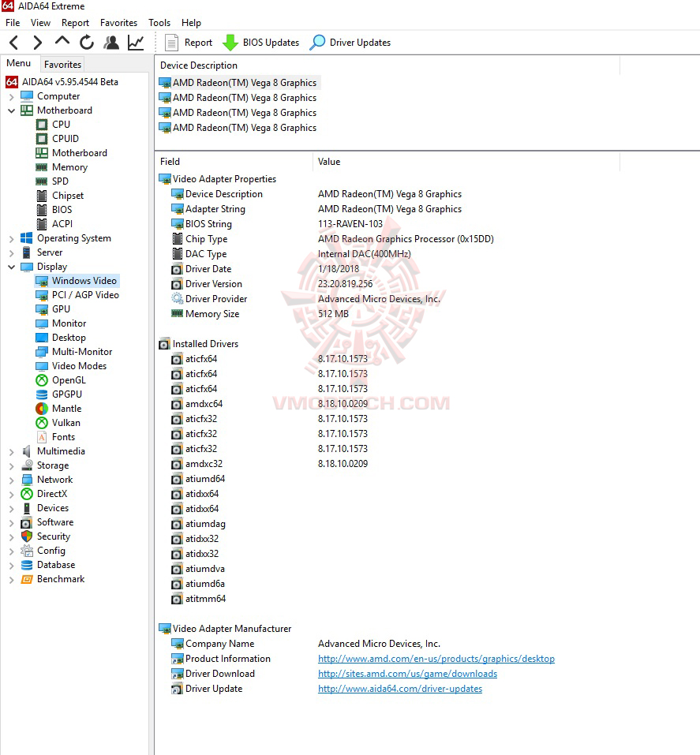700x755 pixels.
Task: Click the Report toolbar button
Action: (x=189, y=43)
